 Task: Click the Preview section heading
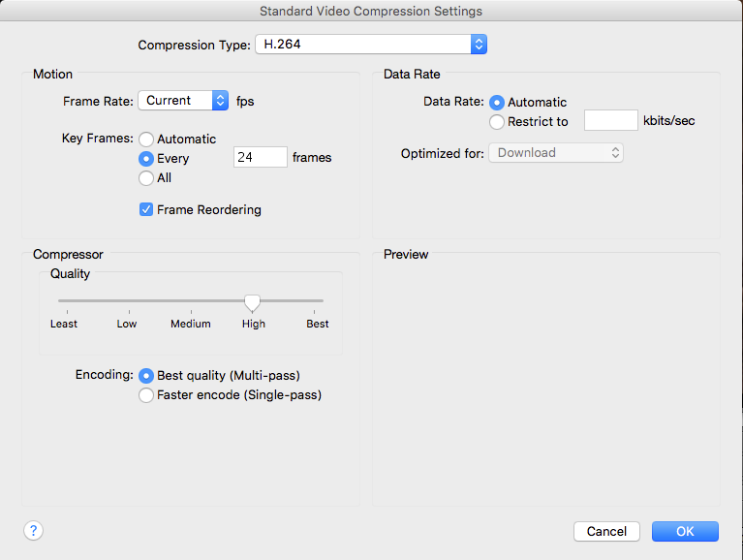(406, 255)
